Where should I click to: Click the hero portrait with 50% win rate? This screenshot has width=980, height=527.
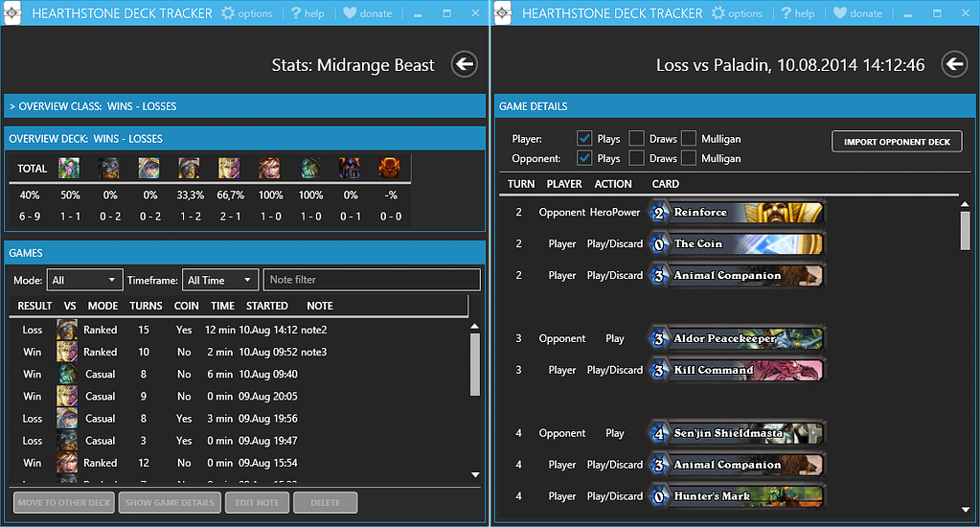click(69, 169)
